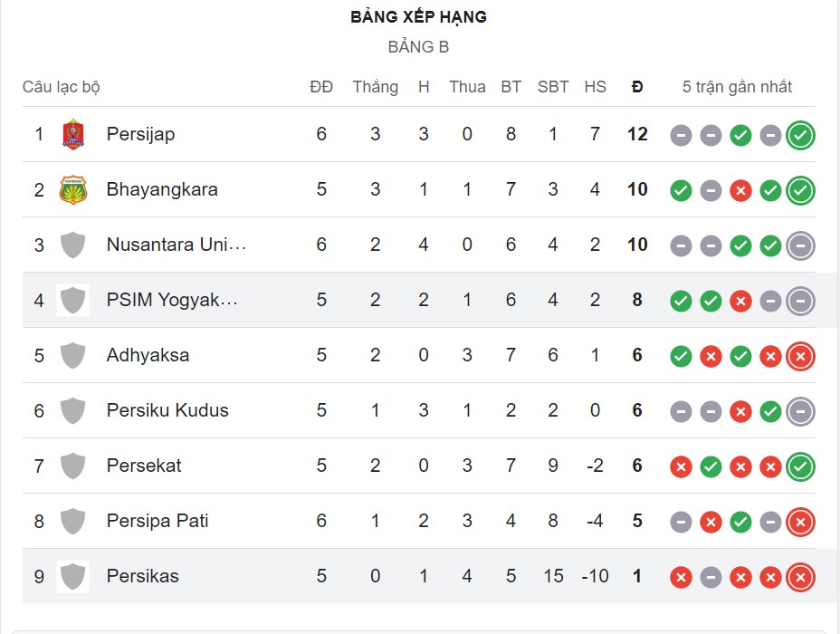The width and height of the screenshot is (840, 634).
Task: Click the Thắng column header
Action: pos(375,87)
